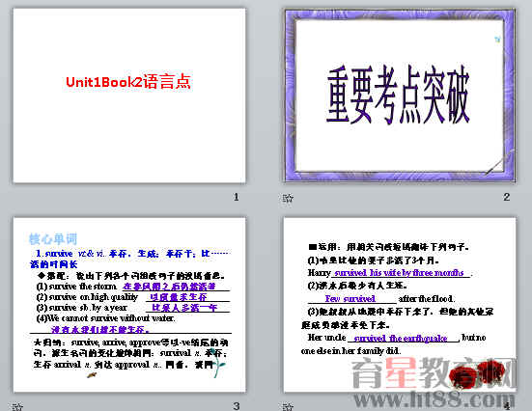The image size is (532, 411).
Task: Select slide 1 titled Unit1Book2语言点
Action: [129, 96]
